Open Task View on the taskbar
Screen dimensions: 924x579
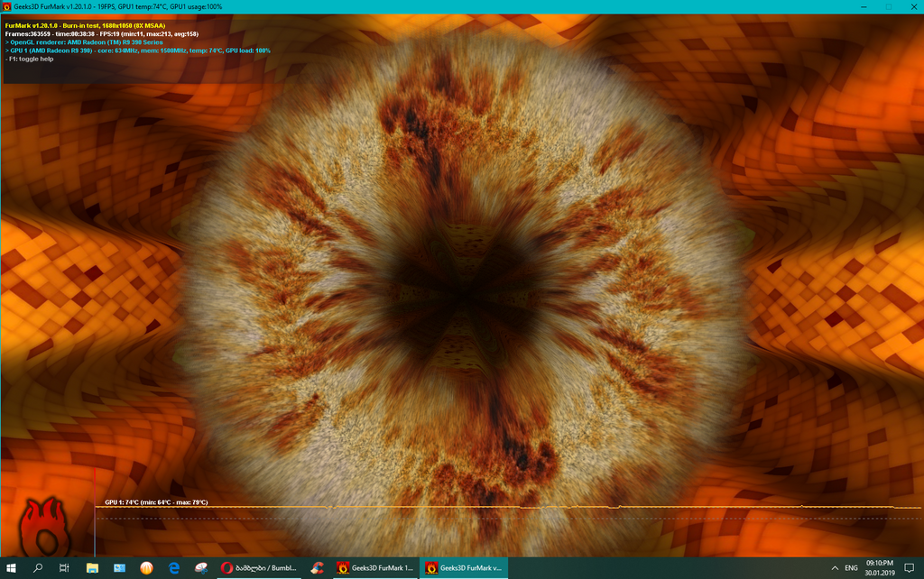[64, 568]
